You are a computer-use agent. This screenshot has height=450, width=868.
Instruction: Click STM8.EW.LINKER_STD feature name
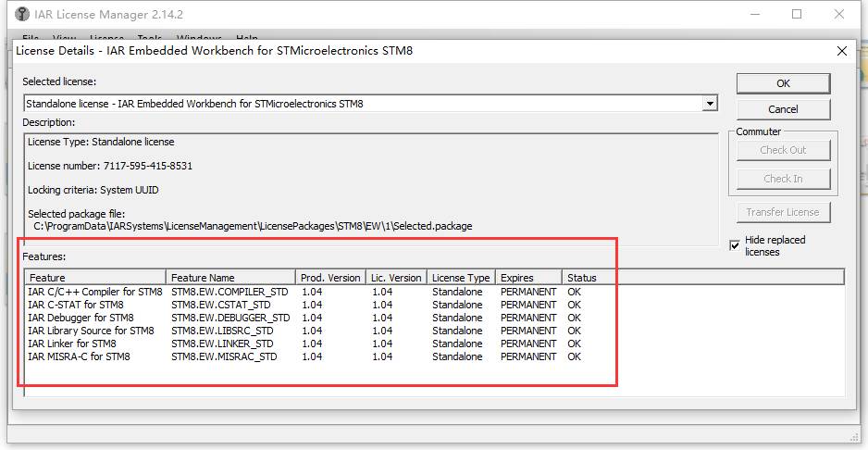222,344
